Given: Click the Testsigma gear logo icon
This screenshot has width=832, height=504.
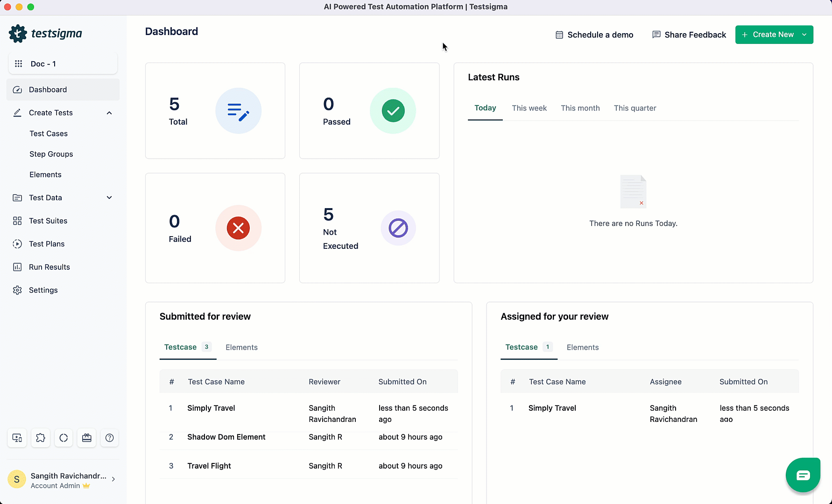Looking at the screenshot, I should click(x=18, y=34).
